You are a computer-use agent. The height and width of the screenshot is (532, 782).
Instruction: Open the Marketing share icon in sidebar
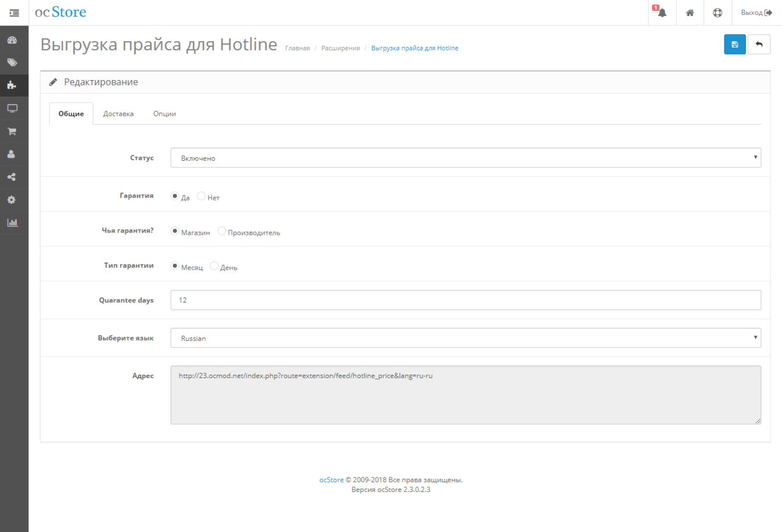point(12,177)
